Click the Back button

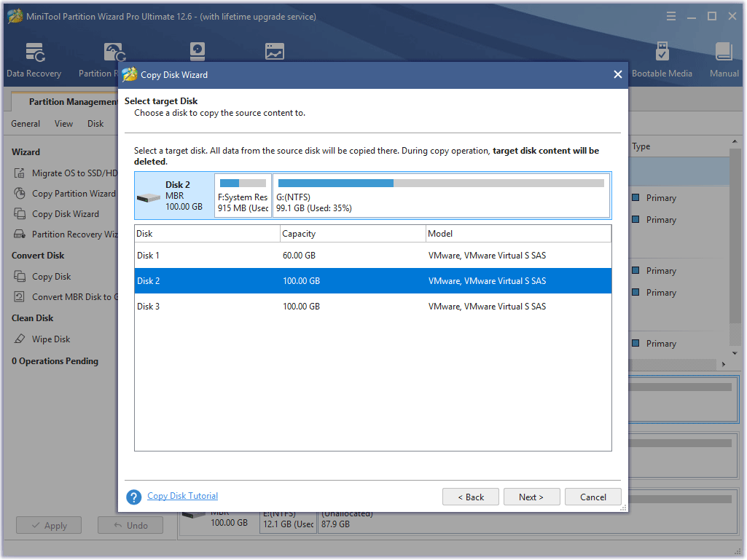point(471,497)
